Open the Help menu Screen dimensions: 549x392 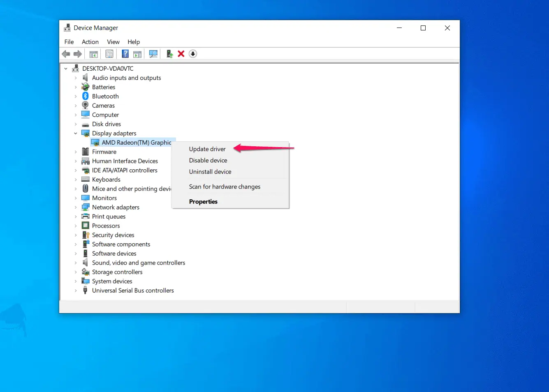coord(134,42)
